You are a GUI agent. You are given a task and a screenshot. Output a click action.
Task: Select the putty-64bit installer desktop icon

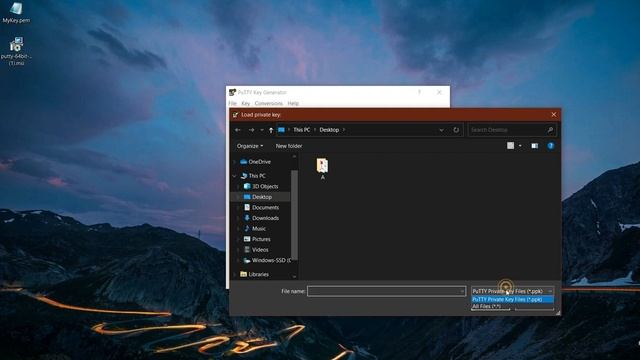point(16,51)
